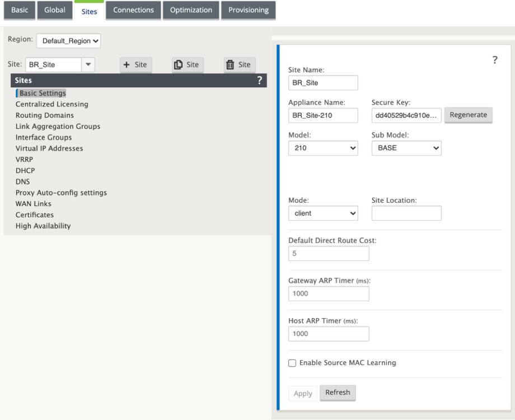Select the Sites tab
515x420 pixels.
pos(90,11)
